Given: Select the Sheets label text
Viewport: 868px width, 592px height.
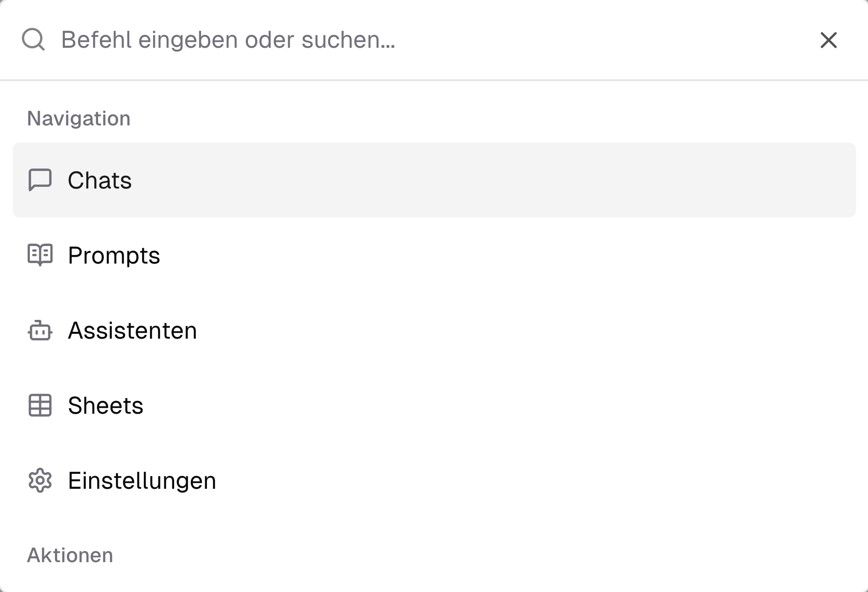Looking at the screenshot, I should [x=106, y=406].
